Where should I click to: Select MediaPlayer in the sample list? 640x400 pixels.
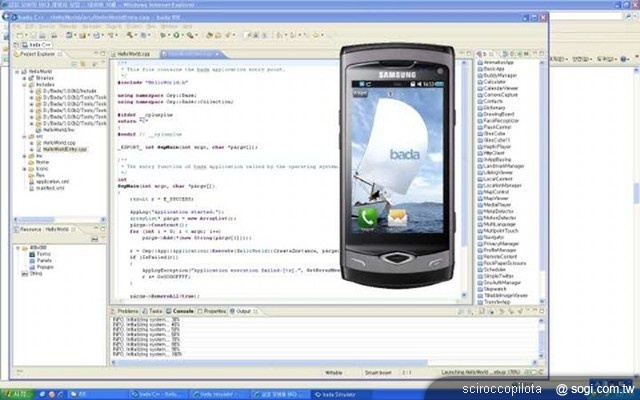pyautogui.click(x=498, y=204)
